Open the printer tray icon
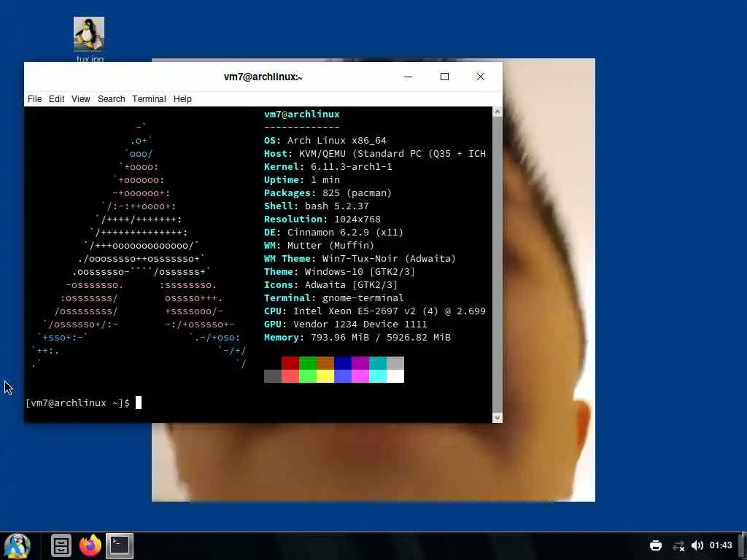 [x=656, y=545]
